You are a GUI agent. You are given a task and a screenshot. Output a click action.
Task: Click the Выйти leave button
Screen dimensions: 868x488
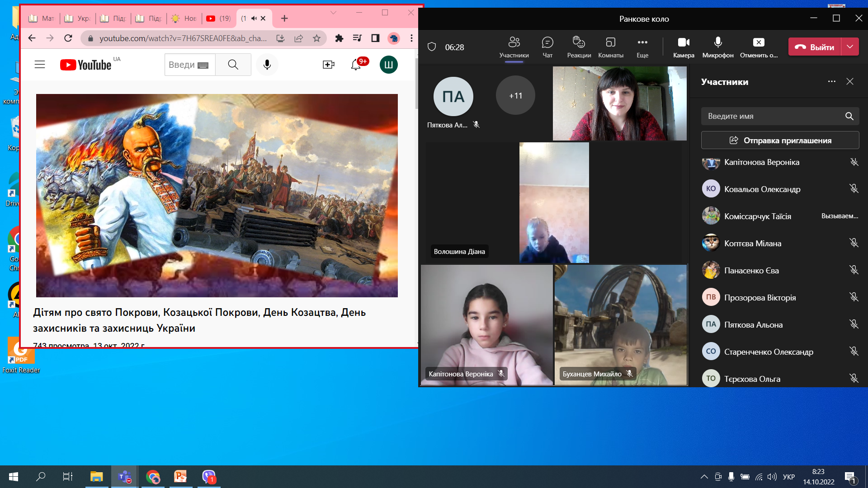coord(815,47)
